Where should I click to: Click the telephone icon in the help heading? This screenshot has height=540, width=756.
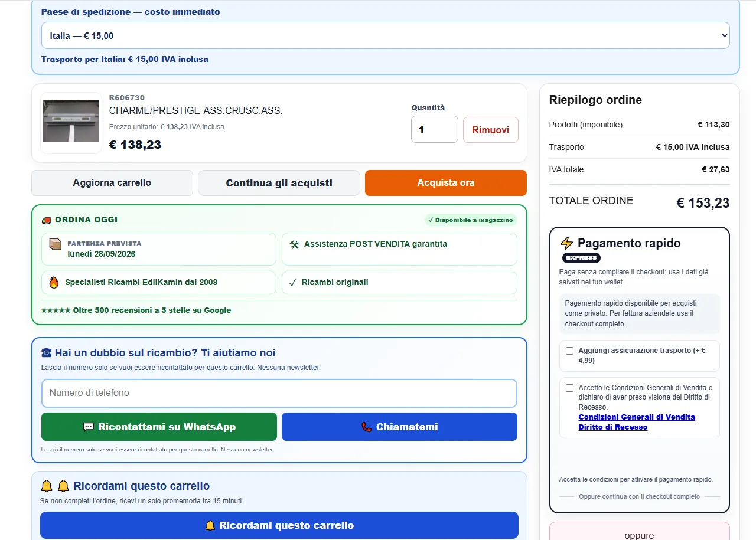(47, 353)
